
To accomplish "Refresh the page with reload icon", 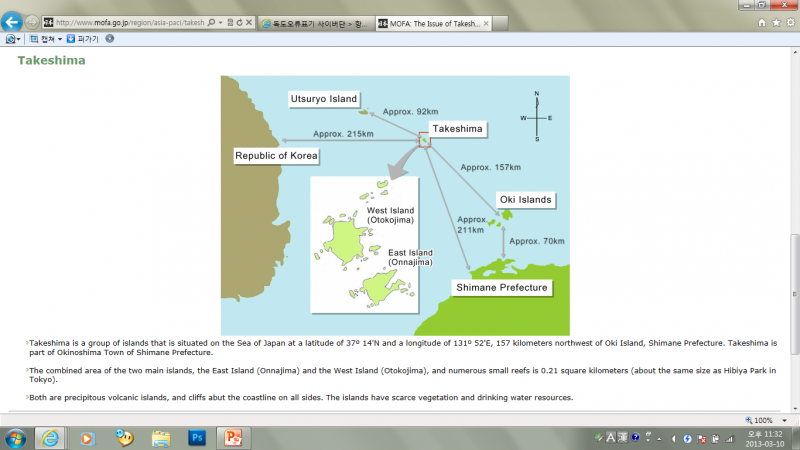I will tap(240, 21).
